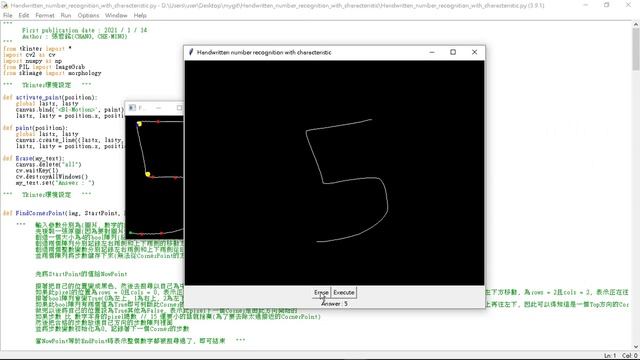Click the 'def activate_paint(position):' code line
Screen dimensions: 640x360
click(50, 98)
